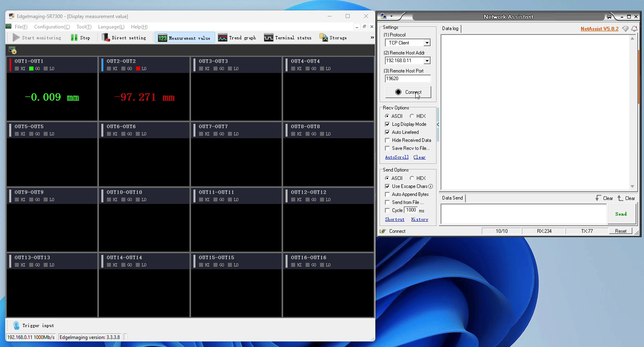Toggle Log Display Mode checkbox
Image resolution: width=644 pixels, height=347 pixels.
coord(387,124)
